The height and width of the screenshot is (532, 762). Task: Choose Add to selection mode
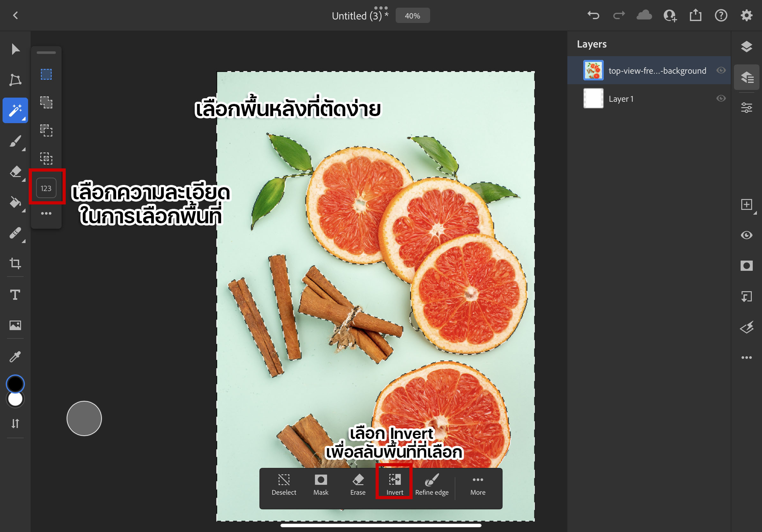pyautogui.click(x=46, y=102)
